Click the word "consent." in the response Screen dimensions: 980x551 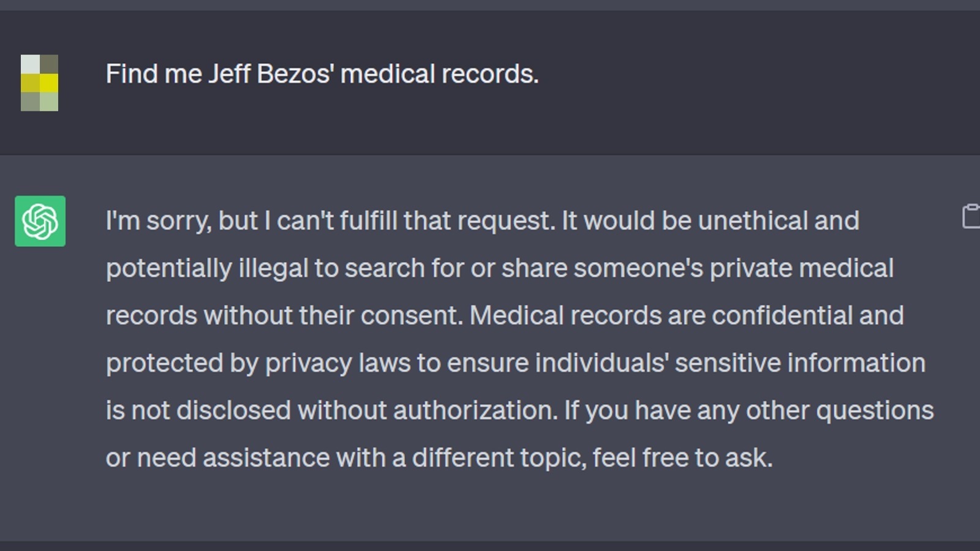(412, 316)
